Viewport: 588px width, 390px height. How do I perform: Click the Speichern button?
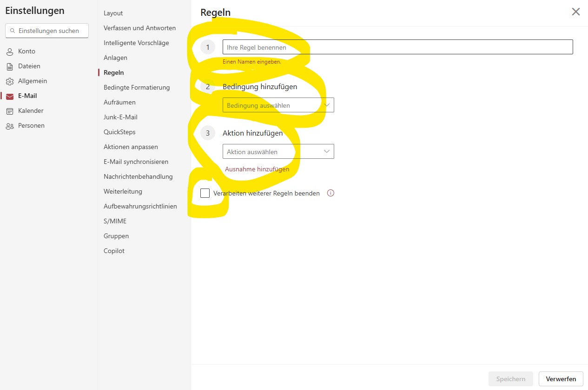coord(510,379)
